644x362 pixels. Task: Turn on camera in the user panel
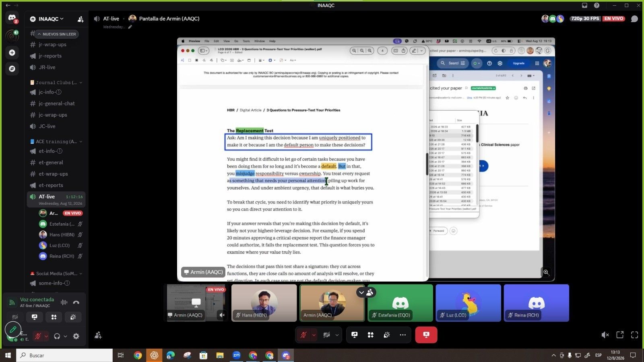pos(15,317)
